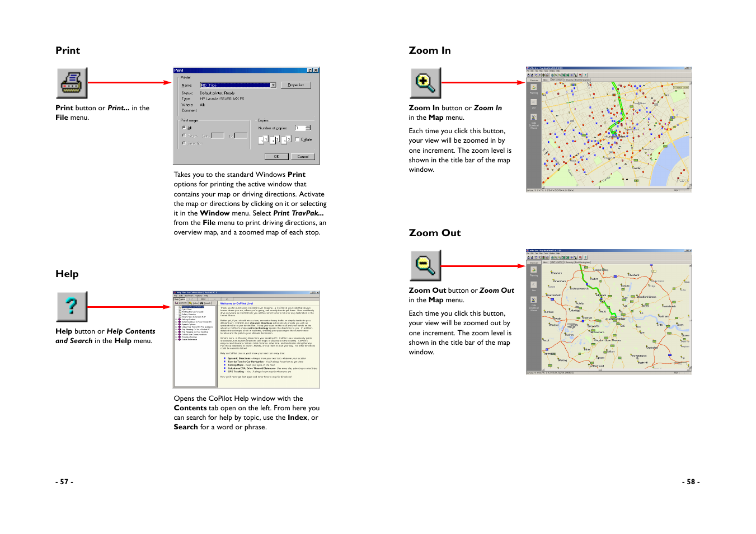The height and width of the screenshot is (534, 756).
Task: Select the All radio button in Print range
Action: click(184, 128)
